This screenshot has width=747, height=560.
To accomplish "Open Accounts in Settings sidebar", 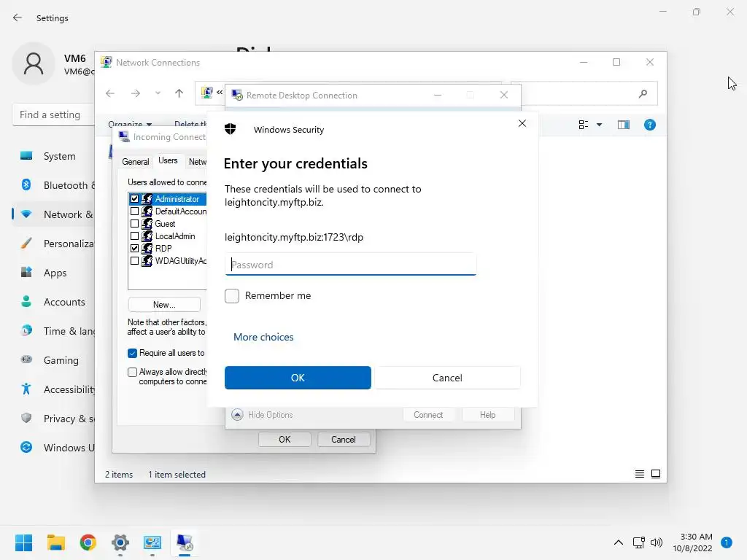I will [x=53, y=302].
